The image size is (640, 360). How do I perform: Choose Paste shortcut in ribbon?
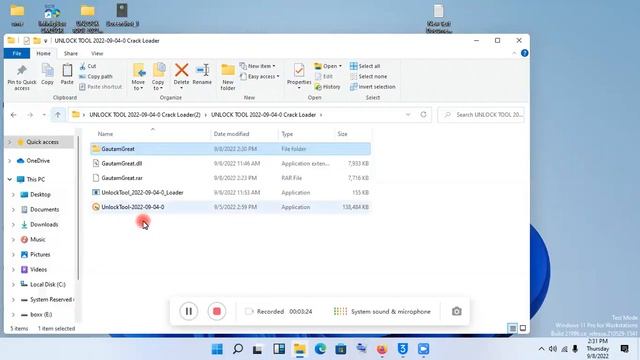(x=100, y=87)
